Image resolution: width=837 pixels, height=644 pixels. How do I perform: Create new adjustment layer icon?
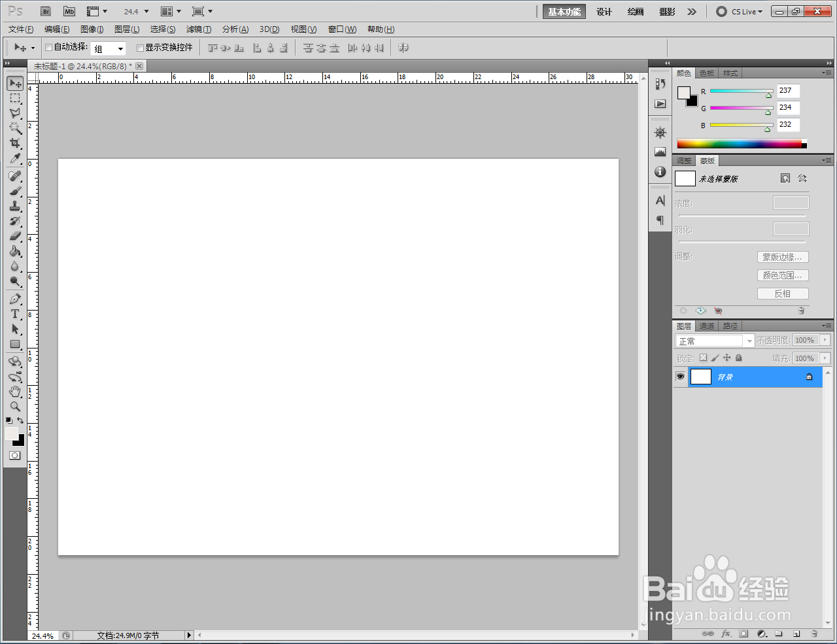point(762,634)
